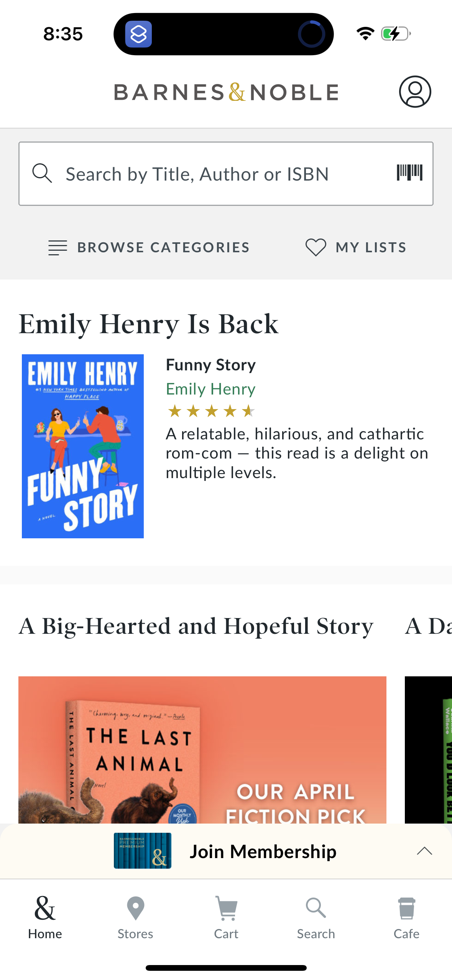Image resolution: width=452 pixels, height=980 pixels.
Task: Tap the Join Membership label
Action: (263, 852)
